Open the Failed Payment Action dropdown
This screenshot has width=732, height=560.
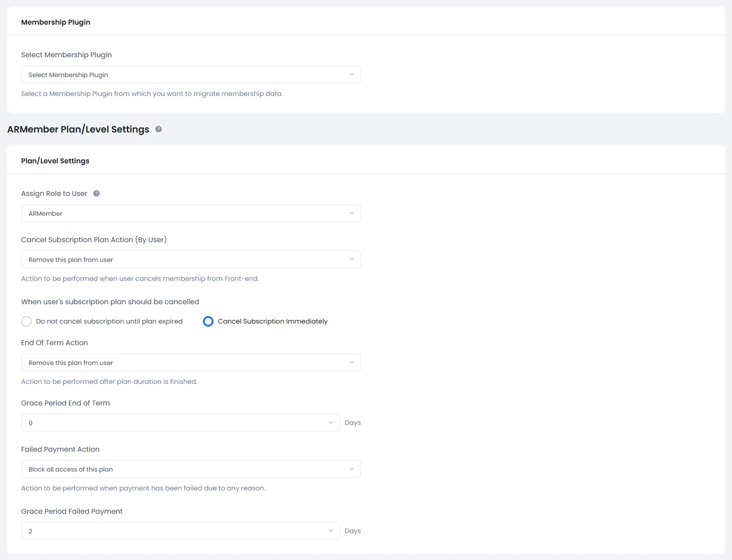tap(191, 469)
